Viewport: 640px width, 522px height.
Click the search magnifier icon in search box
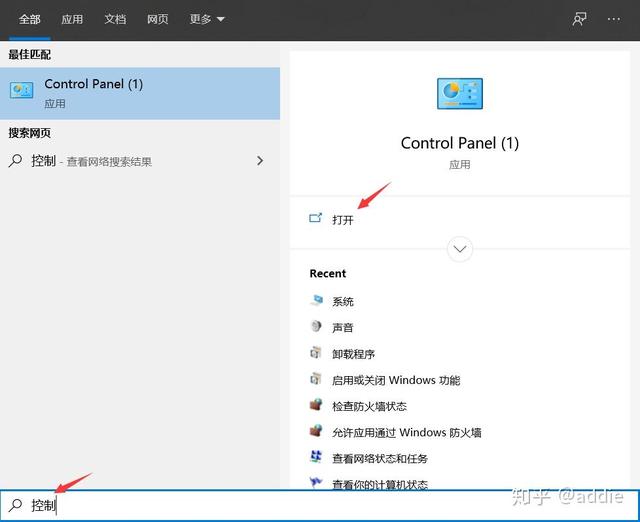tap(16, 505)
